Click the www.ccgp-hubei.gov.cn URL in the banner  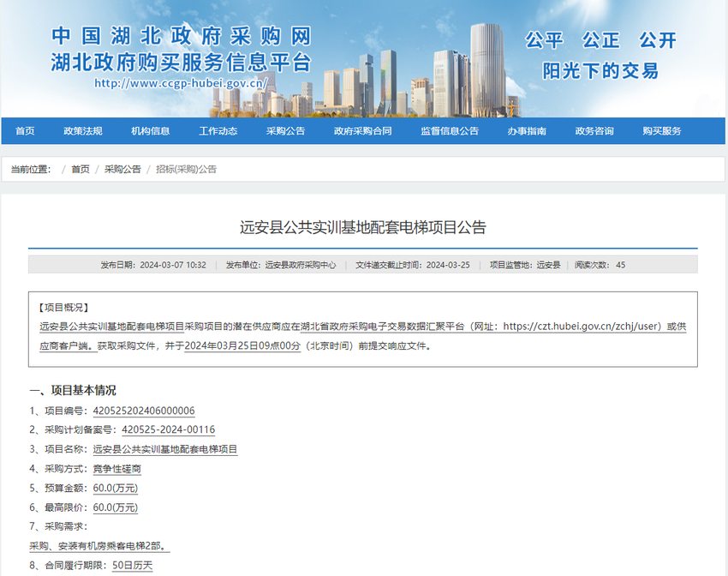click(182, 84)
